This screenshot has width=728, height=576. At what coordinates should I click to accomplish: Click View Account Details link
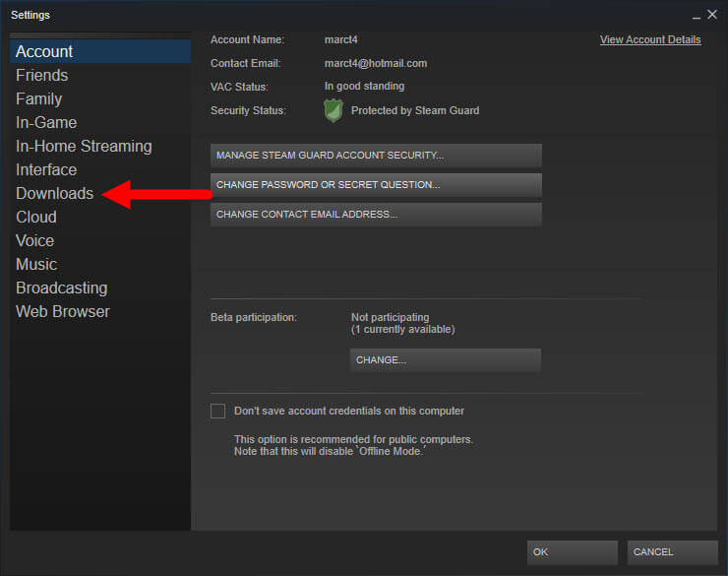[x=650, y=40]
